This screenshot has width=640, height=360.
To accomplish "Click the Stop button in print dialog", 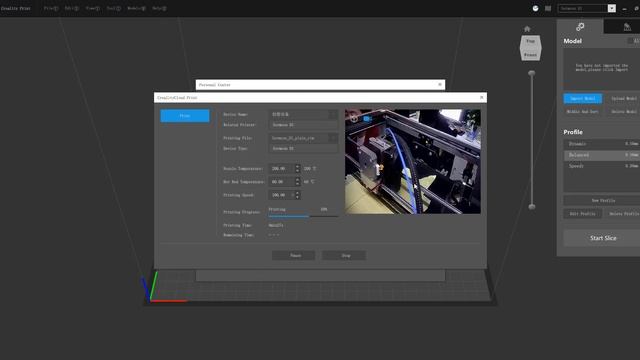I will 344,256.
